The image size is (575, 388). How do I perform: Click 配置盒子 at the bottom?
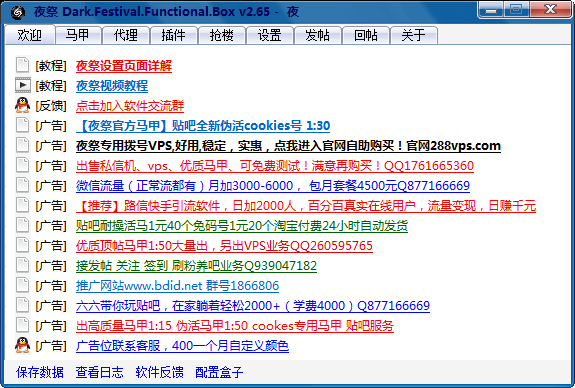click(219, 372)
